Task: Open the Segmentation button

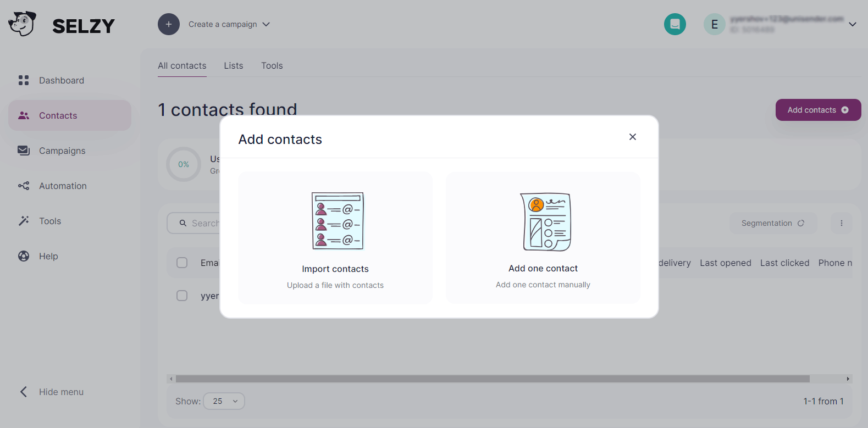Action: coord(773,223)
